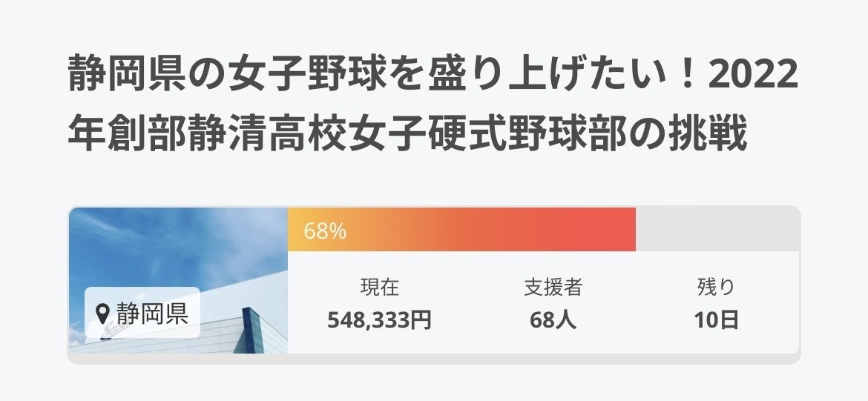Click the location pin icon
868x401 pixels.
[104, 314]
